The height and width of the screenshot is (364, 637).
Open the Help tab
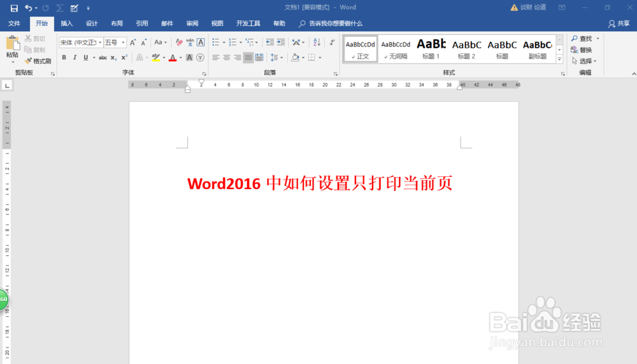tap(279, 24)
